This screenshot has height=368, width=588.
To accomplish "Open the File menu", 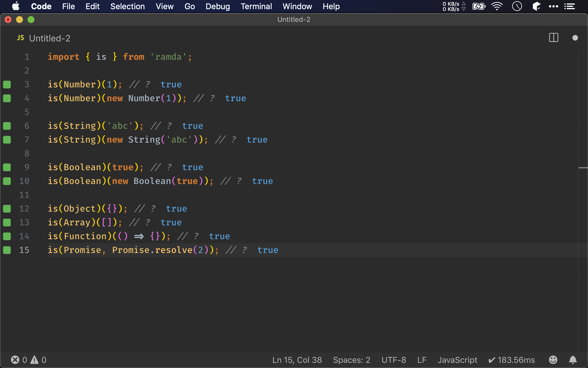I will [68, 6].
